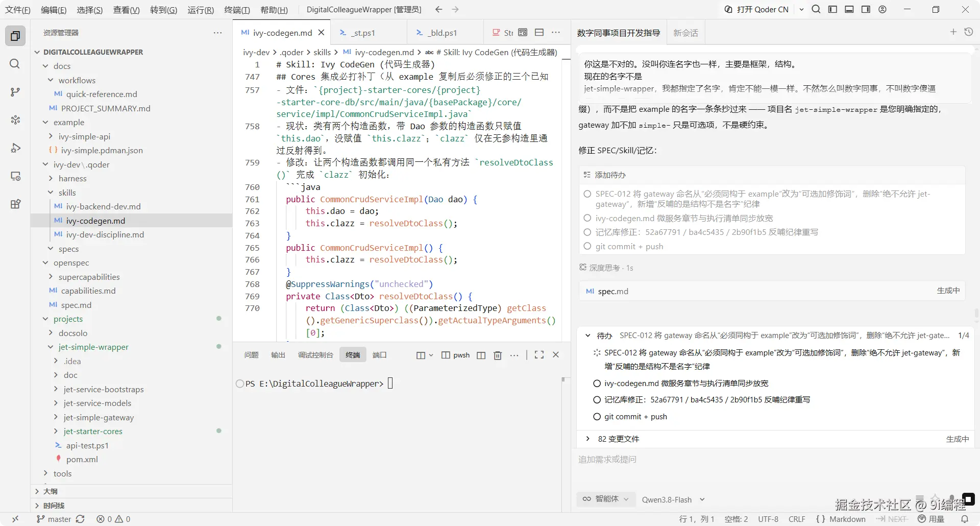The image size is (980, 526).
Task: Open the account profile icon in title bar
Action: coord(883,9)
